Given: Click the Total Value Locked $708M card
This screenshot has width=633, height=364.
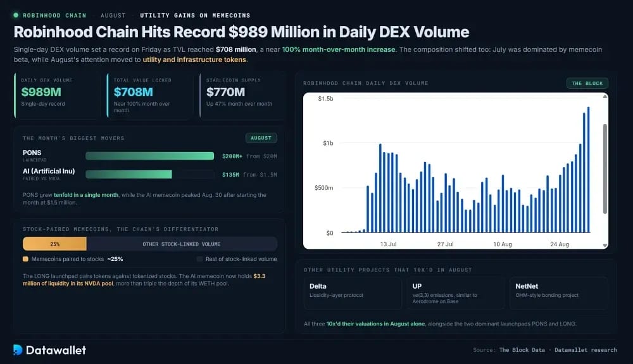Looking at the screenshot, I should click(149, 96).
